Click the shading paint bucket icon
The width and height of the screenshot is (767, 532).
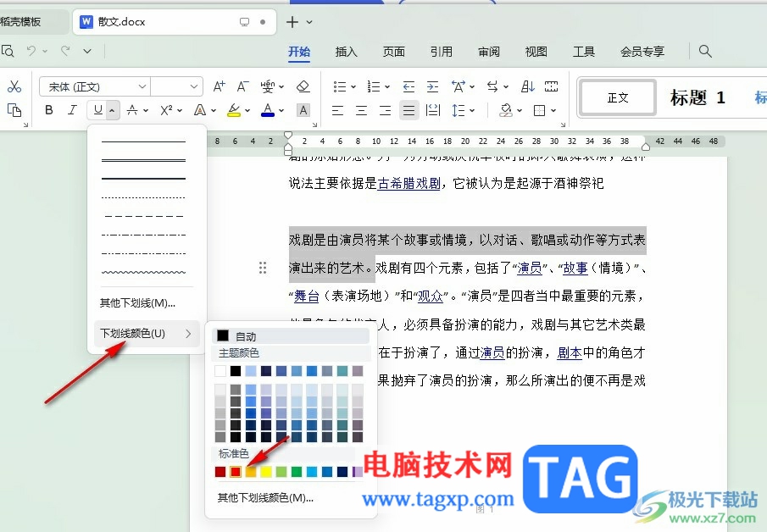(x=506, y=110)
